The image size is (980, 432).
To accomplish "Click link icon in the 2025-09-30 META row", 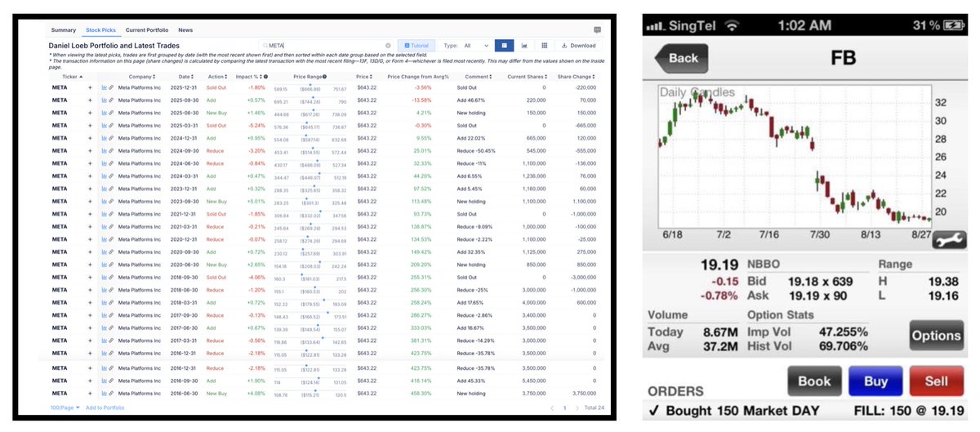I will pos(110,99).
